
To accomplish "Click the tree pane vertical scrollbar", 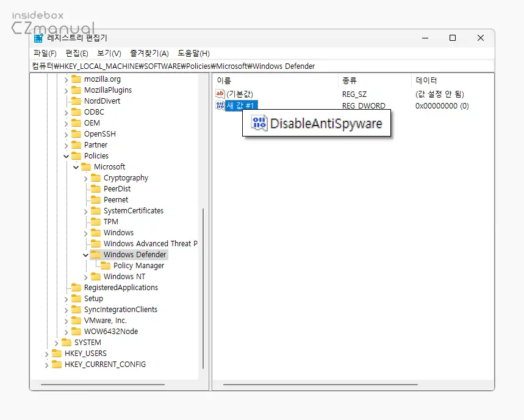I will click(x=203, y=288).
